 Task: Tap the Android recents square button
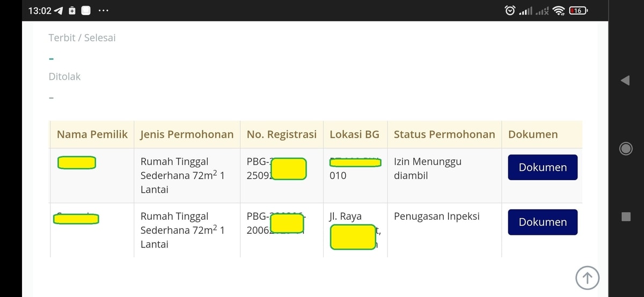(x=626, y=217)
